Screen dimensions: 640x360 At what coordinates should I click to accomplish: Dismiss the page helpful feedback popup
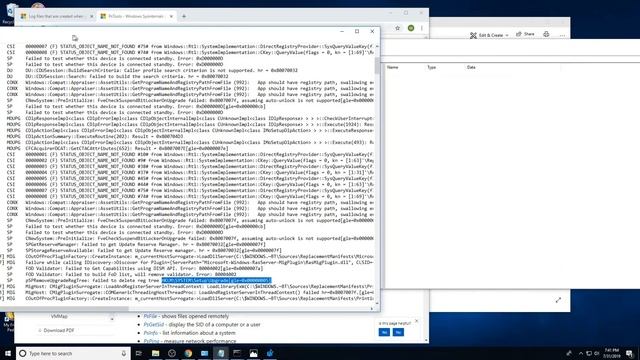[x=416, y=321]
